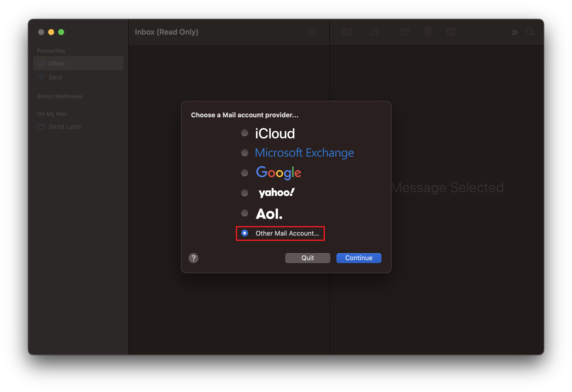Open the message filter icon above the inbox
The image size is (572, 392).
pos(312,32)
